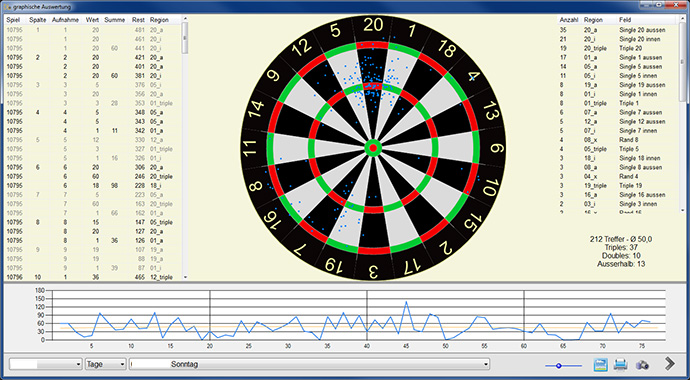690x380 pixels.
Task: Open the leftmost bottom dropdown
Action: click(x=46, y=364)
